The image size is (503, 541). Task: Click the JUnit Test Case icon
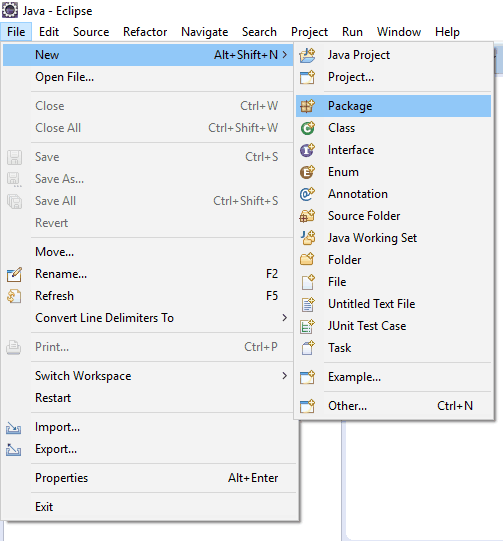[x=307, y=326]
